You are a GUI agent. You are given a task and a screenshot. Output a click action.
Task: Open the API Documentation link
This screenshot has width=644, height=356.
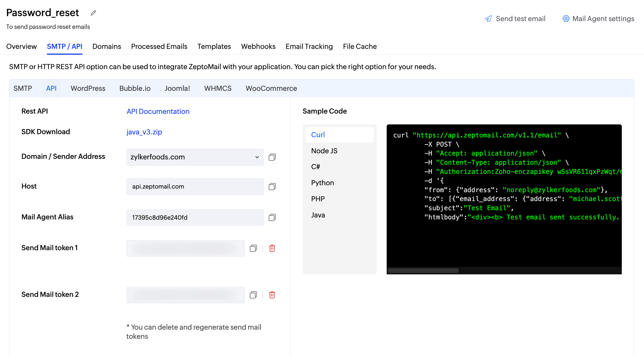[x=158, y=111]
